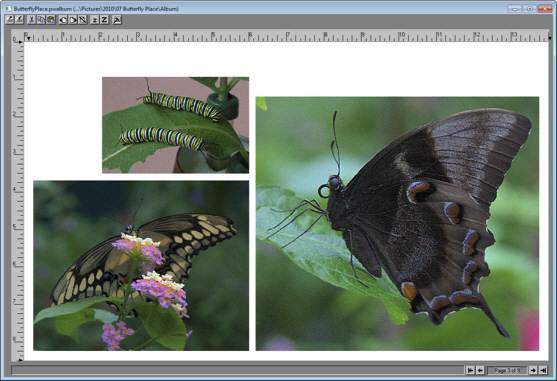Click the second pen-edit icon, before the scissors

(x=19, y=20)
